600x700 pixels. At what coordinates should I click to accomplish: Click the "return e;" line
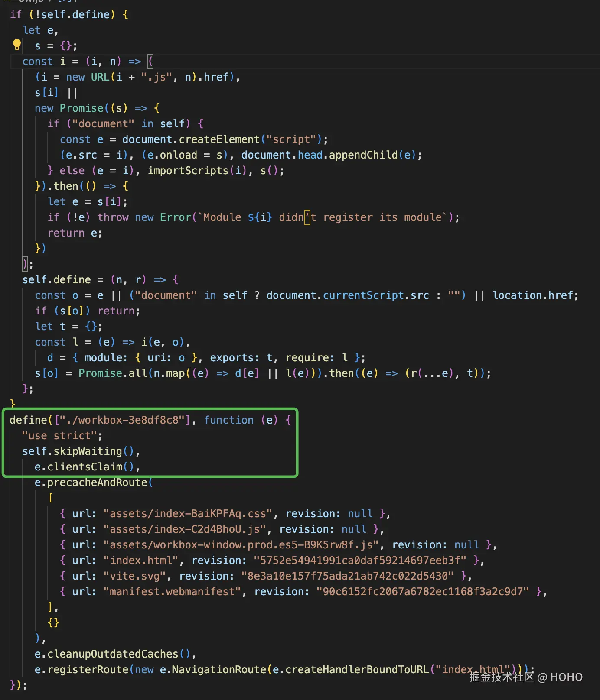click(75, 233)
